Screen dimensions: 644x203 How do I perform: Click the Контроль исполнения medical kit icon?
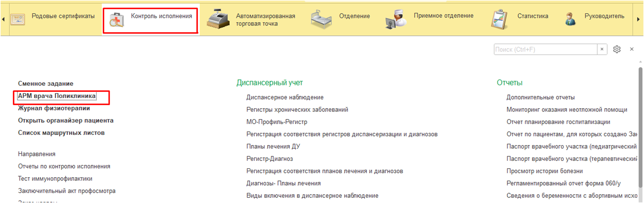tap(117, 20)
